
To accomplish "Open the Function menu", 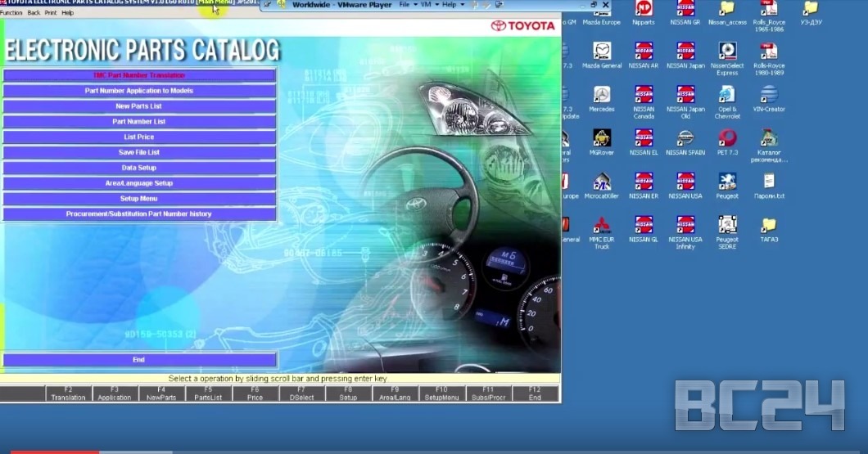I will (x=10, y=13).
